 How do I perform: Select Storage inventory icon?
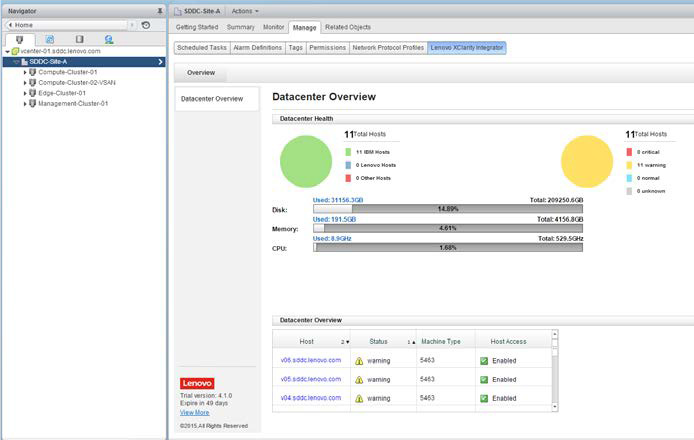(79, 39)
